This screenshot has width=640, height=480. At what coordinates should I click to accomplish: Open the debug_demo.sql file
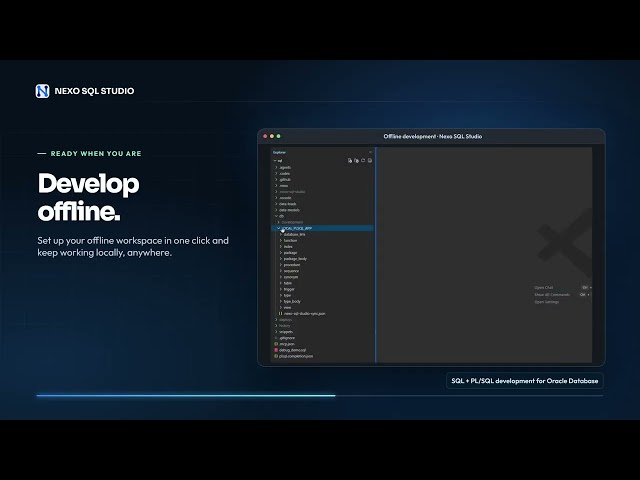click(290, 350)
